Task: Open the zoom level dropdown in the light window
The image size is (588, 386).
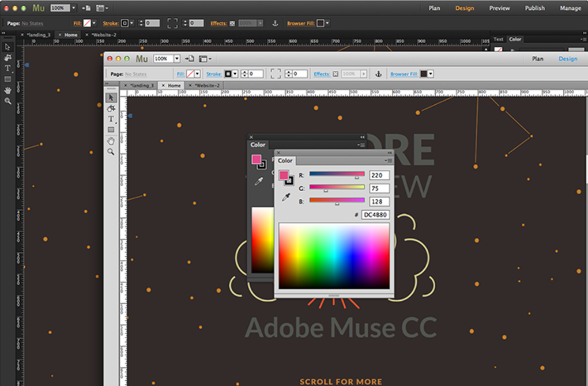Action: point(176,59)
